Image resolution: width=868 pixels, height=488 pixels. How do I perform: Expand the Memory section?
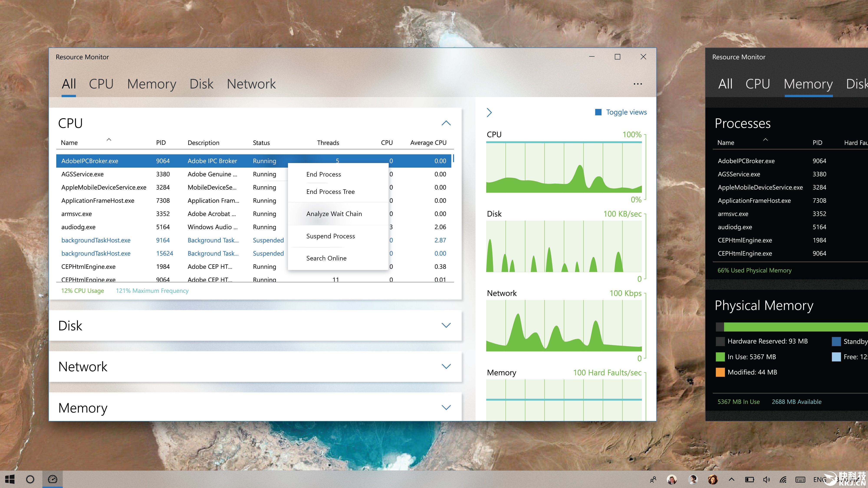click(x=446, y=408)
